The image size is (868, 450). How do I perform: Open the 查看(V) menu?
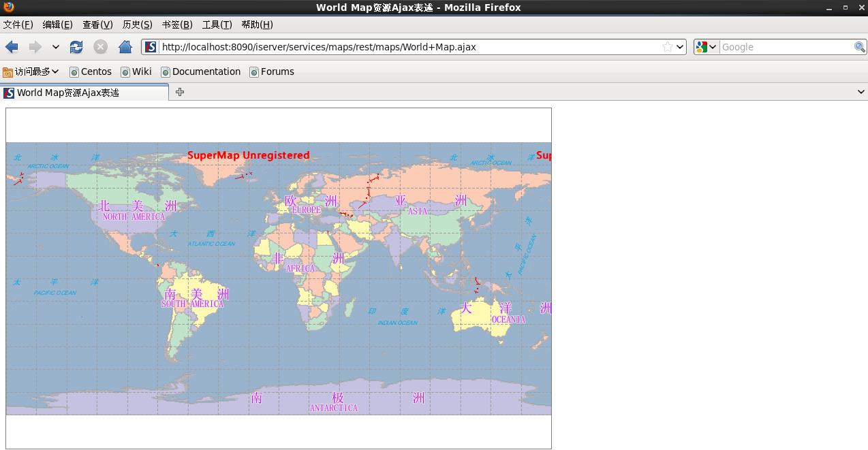coord(97,25)
